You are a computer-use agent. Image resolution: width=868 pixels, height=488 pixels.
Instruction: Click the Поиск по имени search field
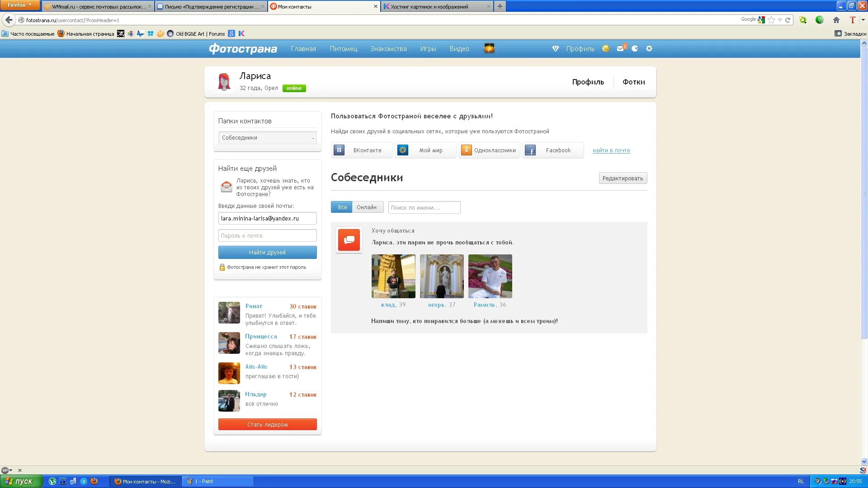click(424, 207)
